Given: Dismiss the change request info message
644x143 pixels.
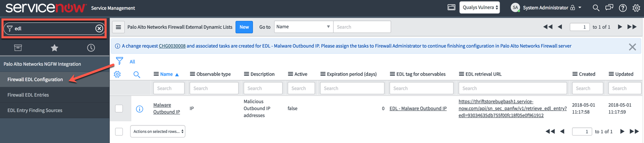Looking at the screenshot, I should [x=632, y=47].
